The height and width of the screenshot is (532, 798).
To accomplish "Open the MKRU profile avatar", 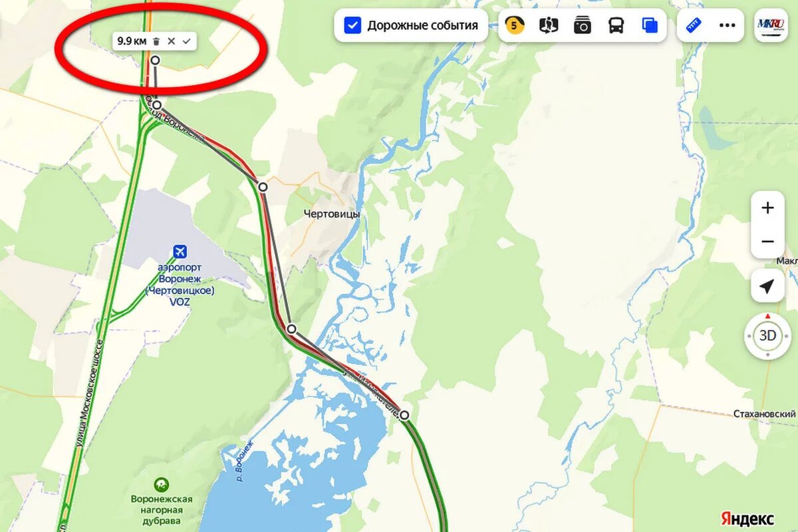I will [771, 25].
